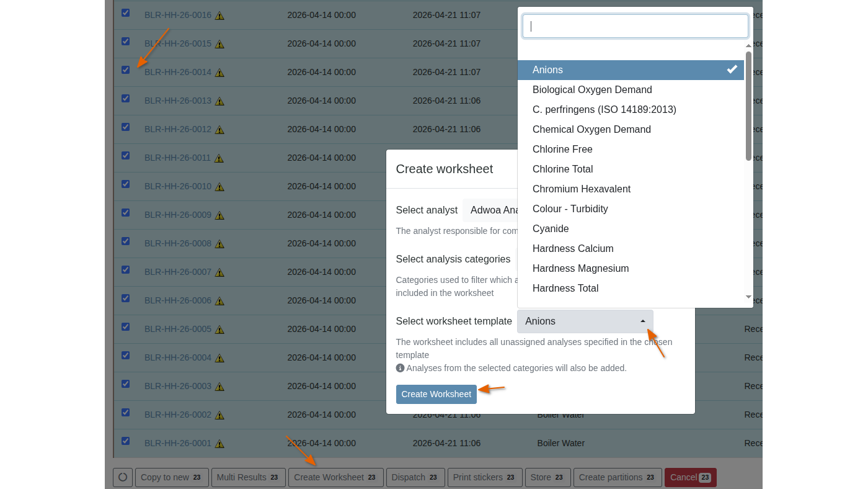Select Chemical Oxygen Demand from the list
Image resolution: width=868 pixels, height=489 pixels.
point(591,130)
